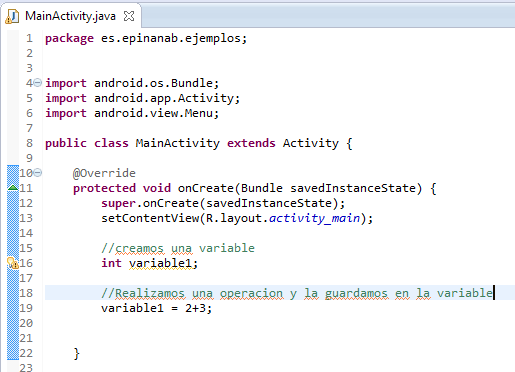Click the 'public' keyword on line 8

[66, 143]
